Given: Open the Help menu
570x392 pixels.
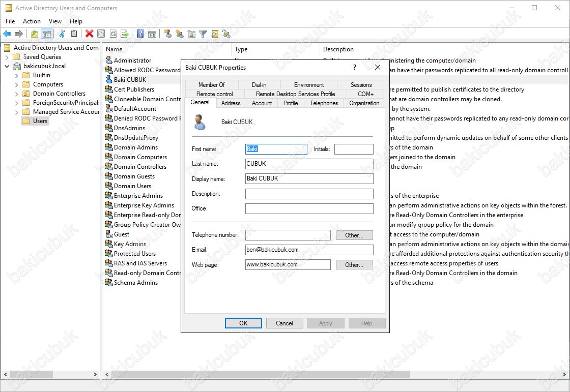Looking at the screenshot, I should [76, 21].
